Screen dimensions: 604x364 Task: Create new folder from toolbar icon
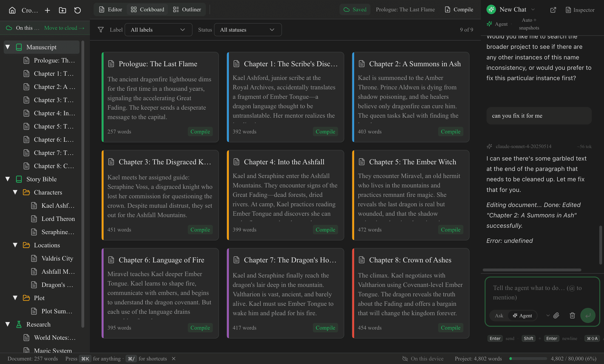[62, 10]
